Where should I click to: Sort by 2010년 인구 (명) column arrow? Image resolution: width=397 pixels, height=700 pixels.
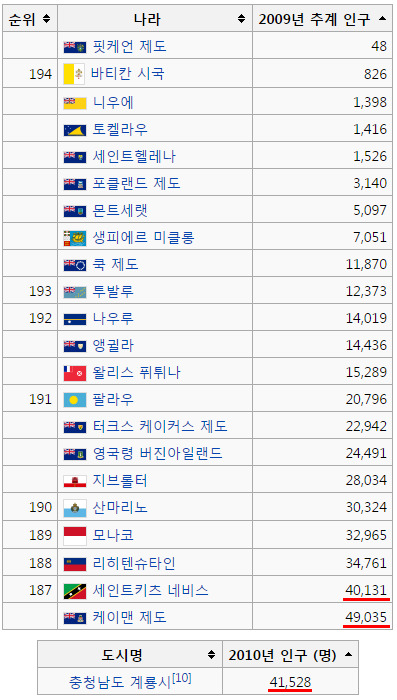pyautogui.click(x=348, y=655)
